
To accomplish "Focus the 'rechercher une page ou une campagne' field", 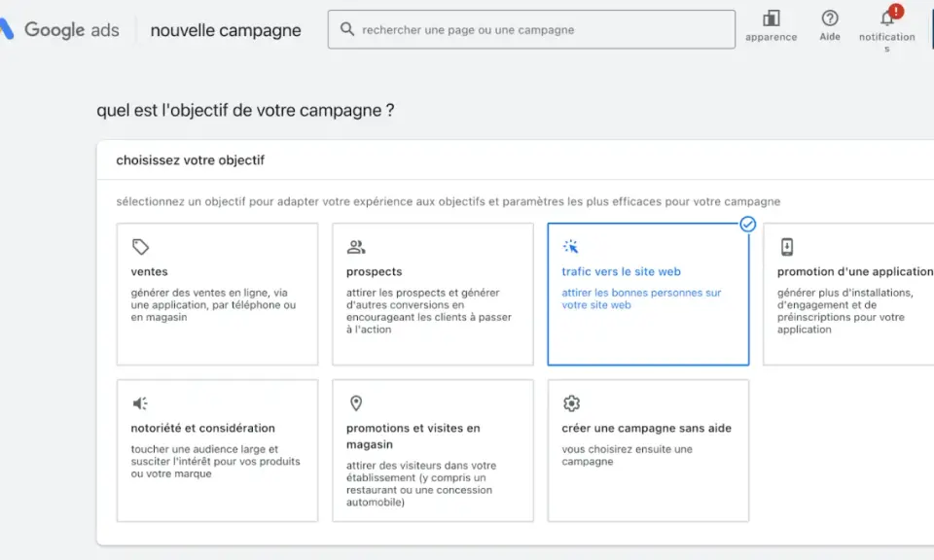I will 531,29.
